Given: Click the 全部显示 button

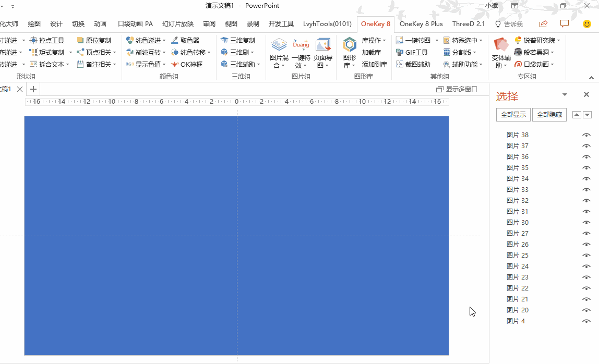Looking at the screenshot, I should pos(513,115).
